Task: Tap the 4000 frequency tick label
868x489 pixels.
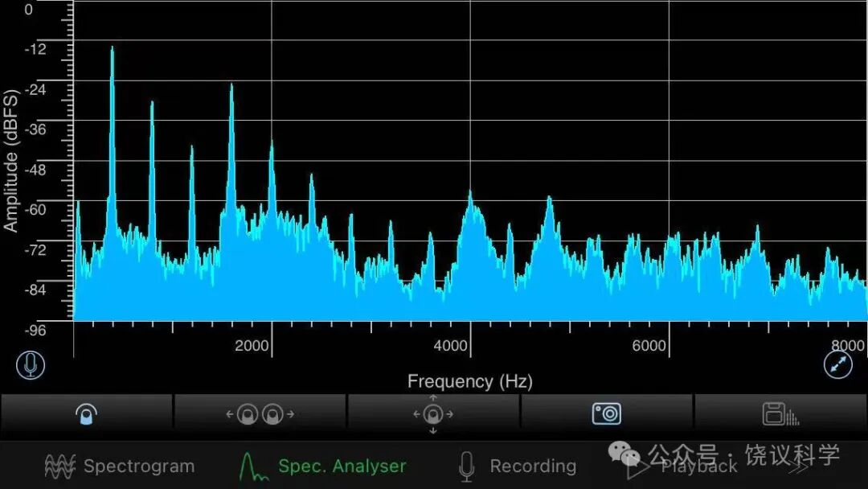Action: pos(451,346)
